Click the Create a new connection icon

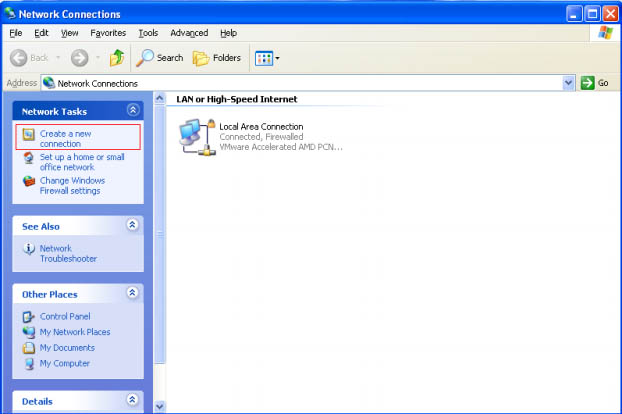[29, 134]
